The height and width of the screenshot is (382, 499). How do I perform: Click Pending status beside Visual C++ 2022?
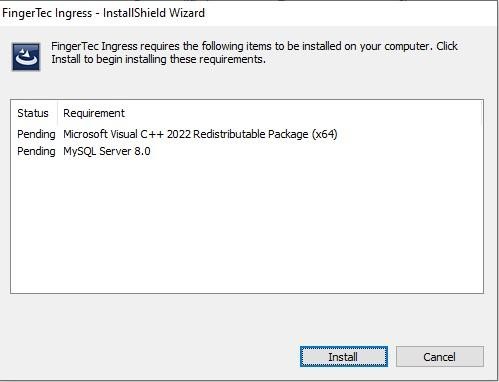click(x=36, y=134)
